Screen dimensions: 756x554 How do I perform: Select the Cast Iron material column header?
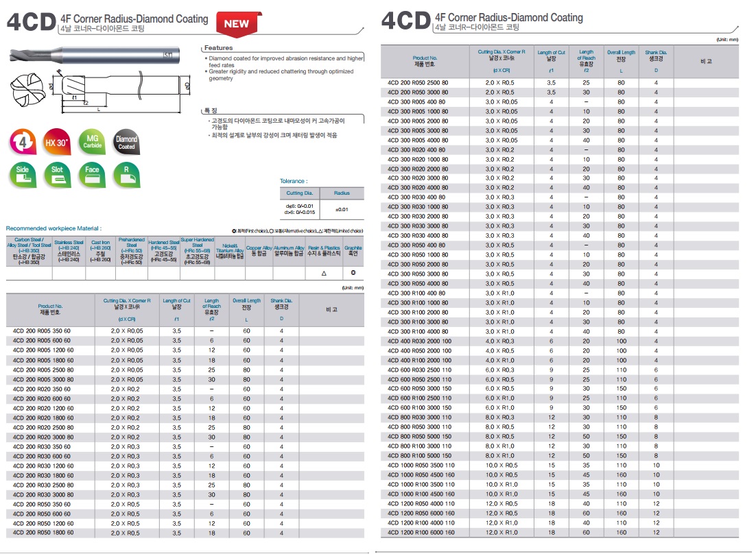[x=101, y=251]
